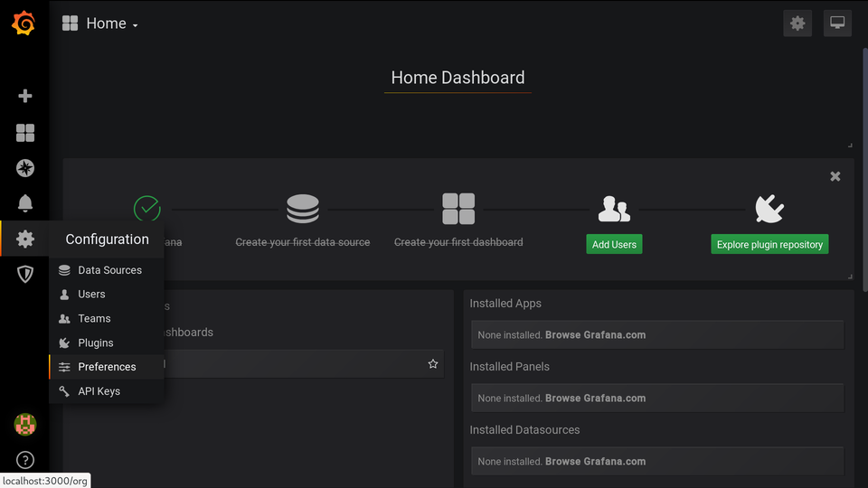Click the Grafana logo in the sidebar

[24, 23]
